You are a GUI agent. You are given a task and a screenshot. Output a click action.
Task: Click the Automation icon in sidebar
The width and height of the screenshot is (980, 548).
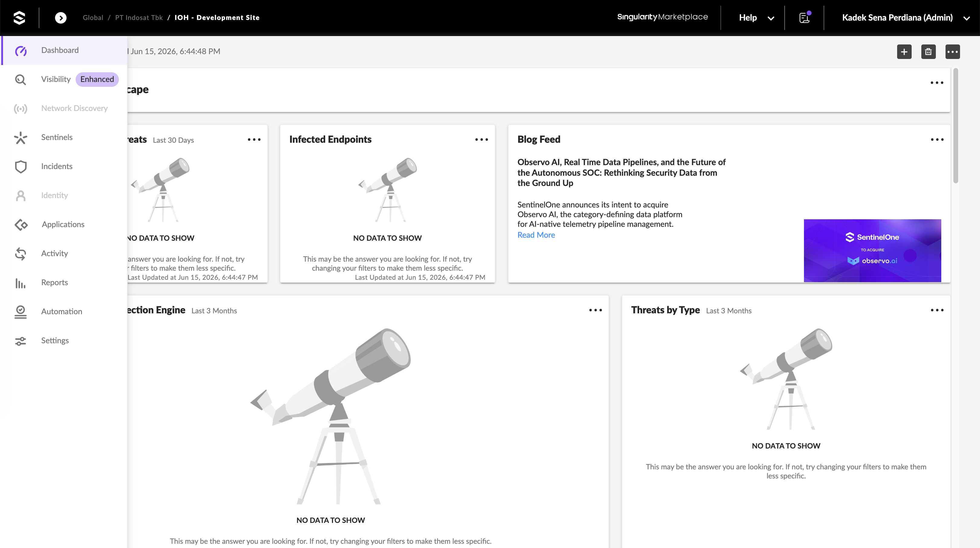(x=21, y=312)
